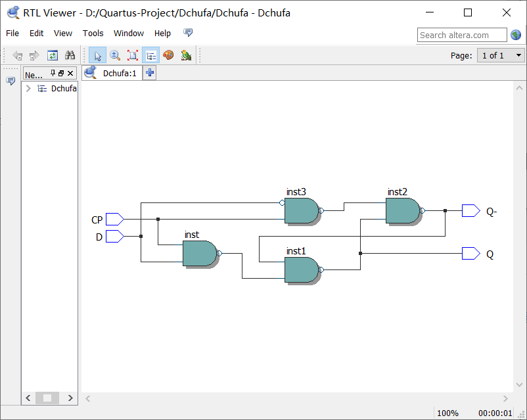The width and height of the screenshot is (527, 420).
Task: Select the selection arrow tool
Action: click(x=98, y=55)
